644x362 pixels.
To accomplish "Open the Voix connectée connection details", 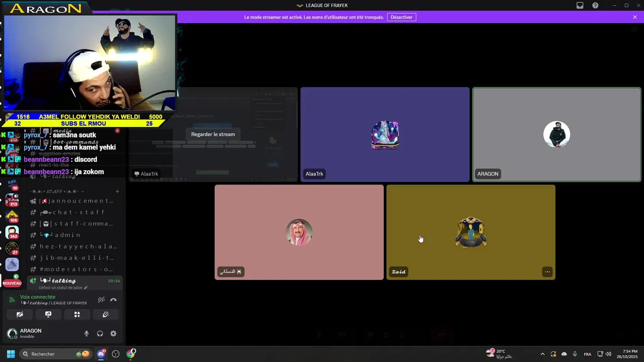I will [x=38, y=297].
